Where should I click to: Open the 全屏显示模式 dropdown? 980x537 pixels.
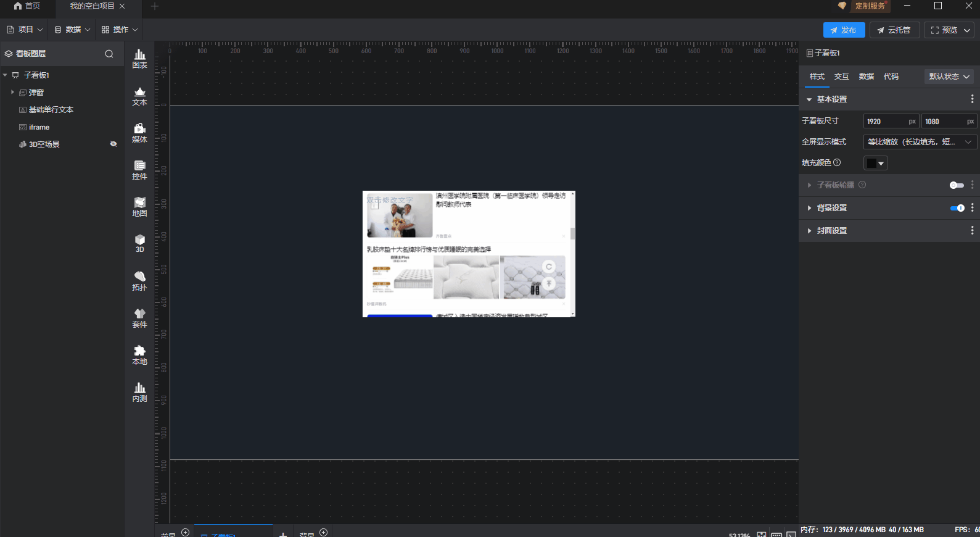click(920, 142)
